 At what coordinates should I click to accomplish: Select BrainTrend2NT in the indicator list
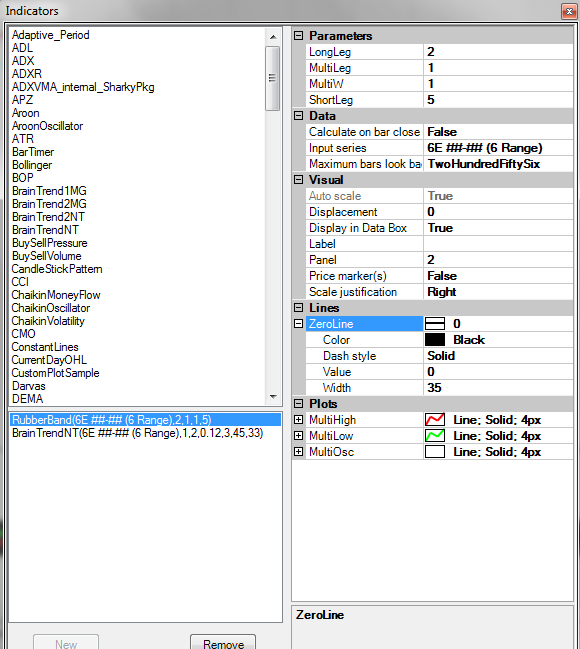[48, 217]
